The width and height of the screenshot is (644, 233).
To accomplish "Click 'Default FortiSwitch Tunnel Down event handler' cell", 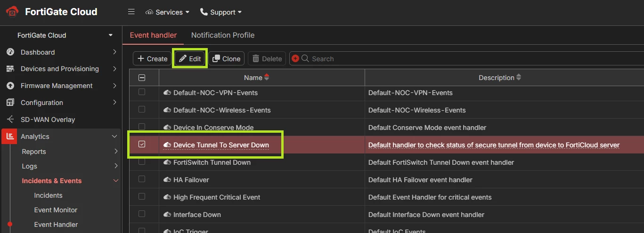I will point(441,162).
